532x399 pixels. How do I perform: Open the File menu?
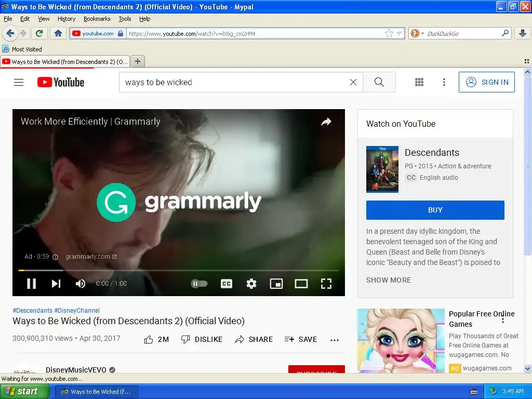pos(8,19)
